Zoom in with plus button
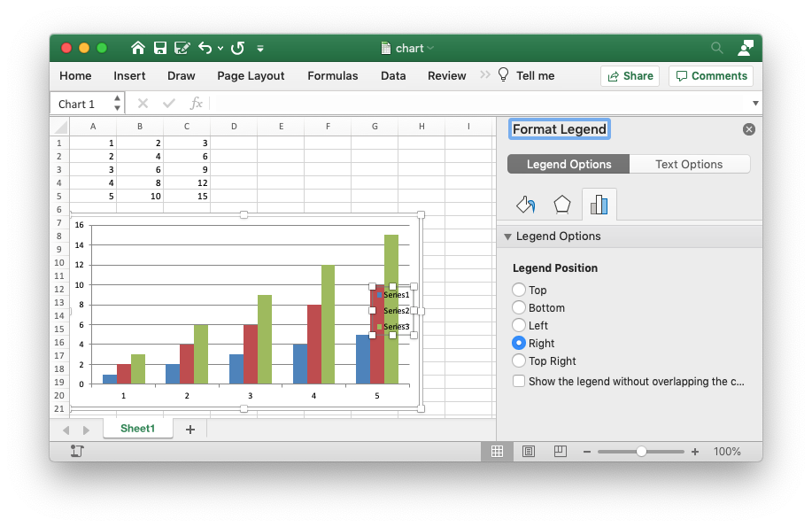Screen dimensions: 812x527 click(695, 452)
